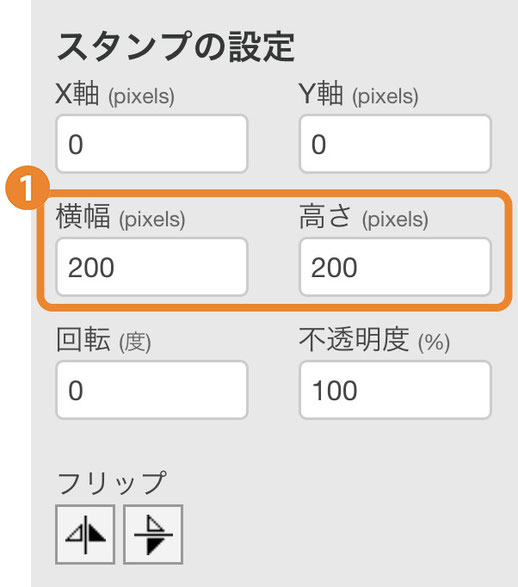This screenshot has height=587, width=518.
Task: Click the スタンプの設定 heading
Action: 176,47
